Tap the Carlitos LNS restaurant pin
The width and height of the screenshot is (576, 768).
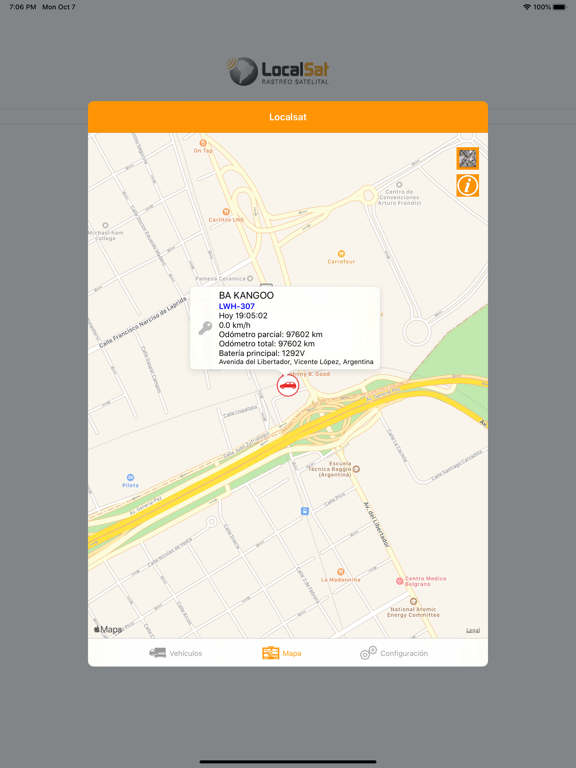[x=226, y=212]
